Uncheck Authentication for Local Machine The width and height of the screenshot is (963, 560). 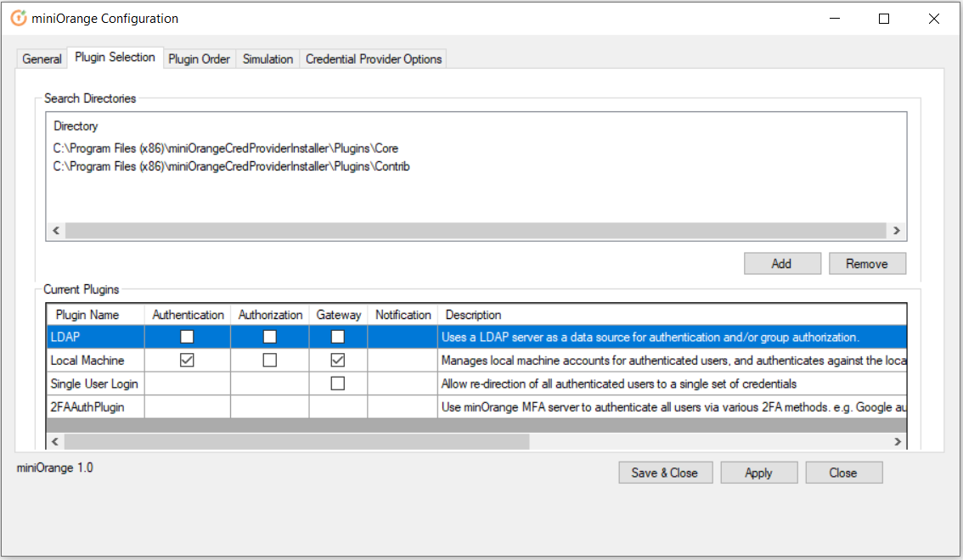click(187, 360)
